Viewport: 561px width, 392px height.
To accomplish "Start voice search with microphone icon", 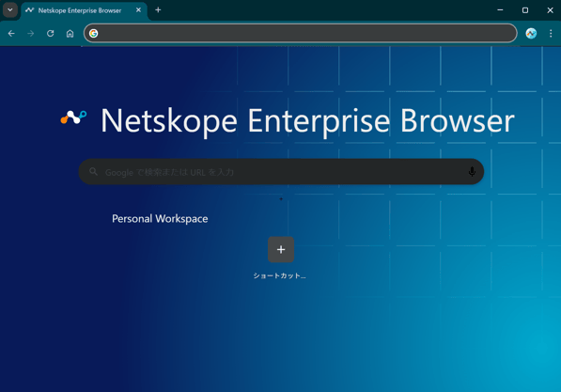I will coord(472,172).
